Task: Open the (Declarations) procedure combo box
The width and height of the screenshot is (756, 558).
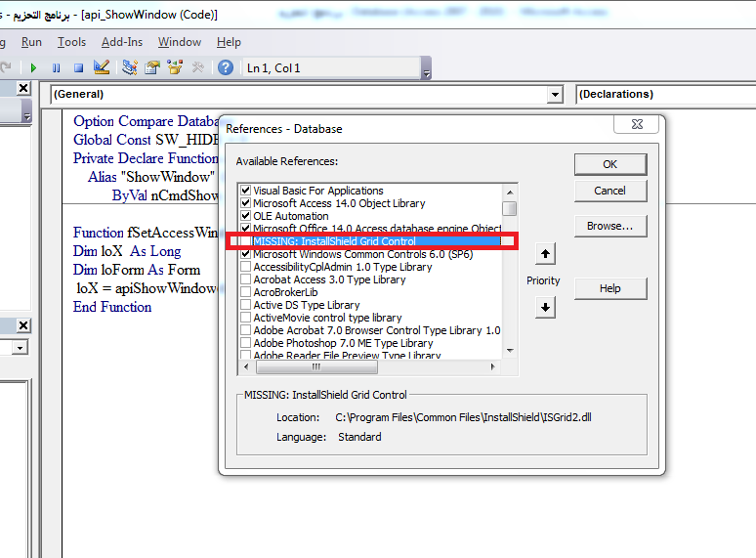Action: [666, 94]
